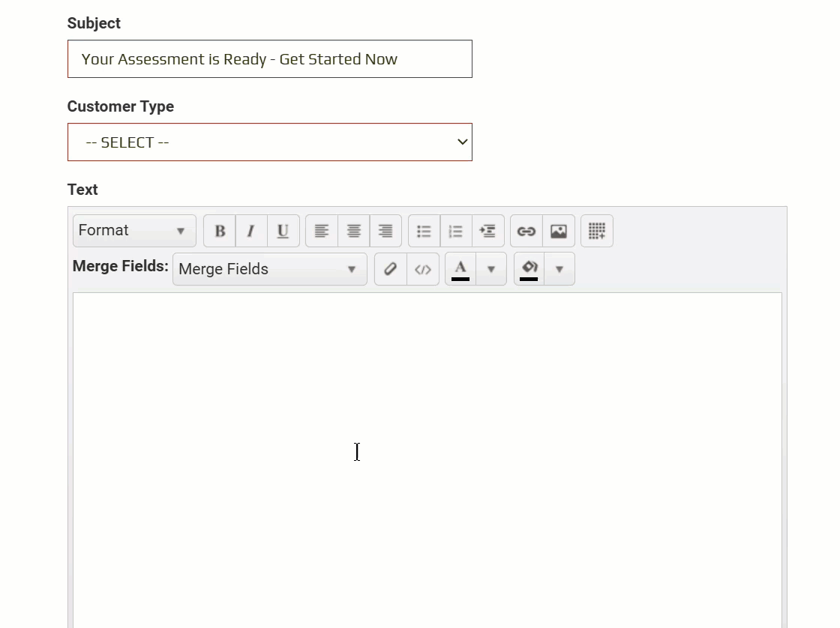Center align the text

[354, 231]
